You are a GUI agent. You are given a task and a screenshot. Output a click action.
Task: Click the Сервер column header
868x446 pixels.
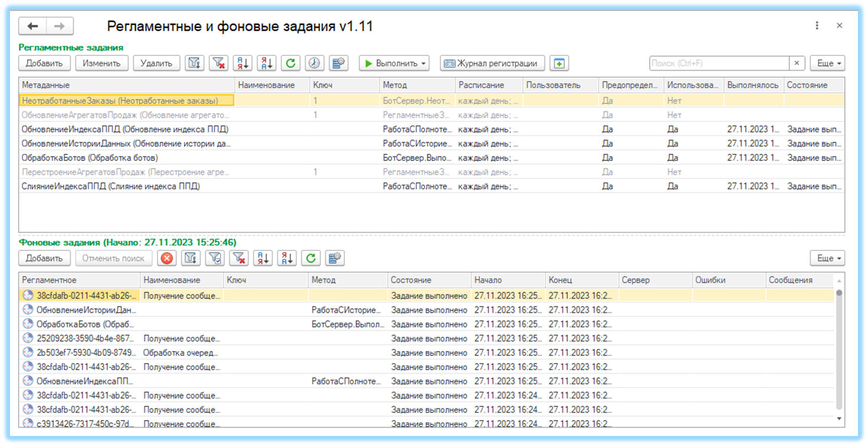pos(655,280)
